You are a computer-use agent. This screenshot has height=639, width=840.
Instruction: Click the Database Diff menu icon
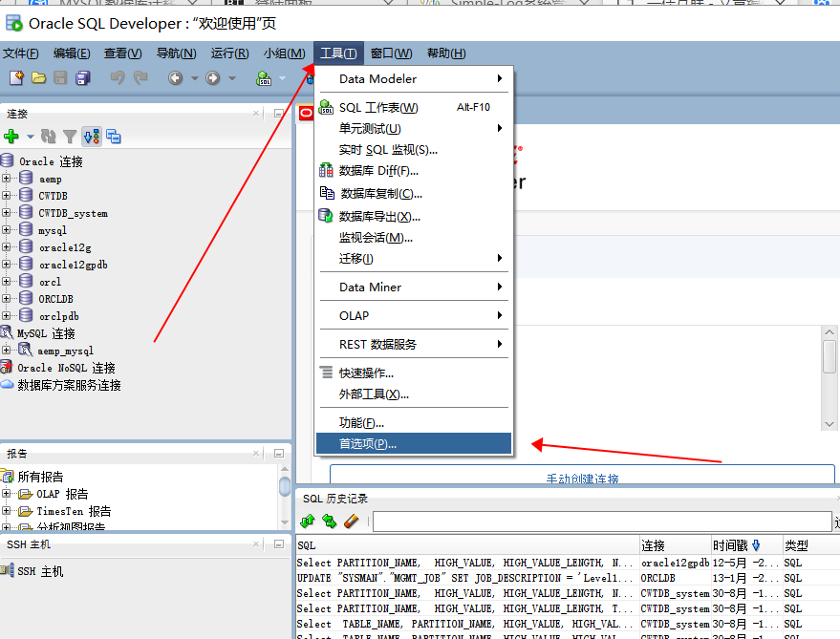click(x=326, y=170)
